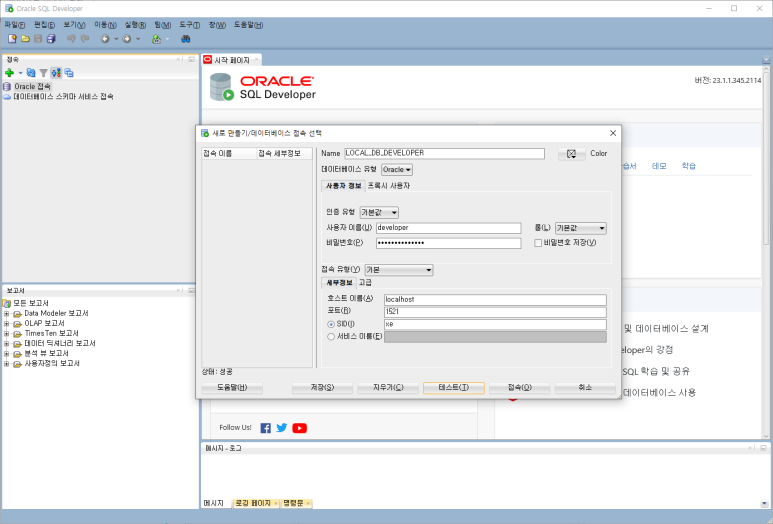Open the Forward button history dropdown arrow
Screen dimensions: 773x524
138,38
